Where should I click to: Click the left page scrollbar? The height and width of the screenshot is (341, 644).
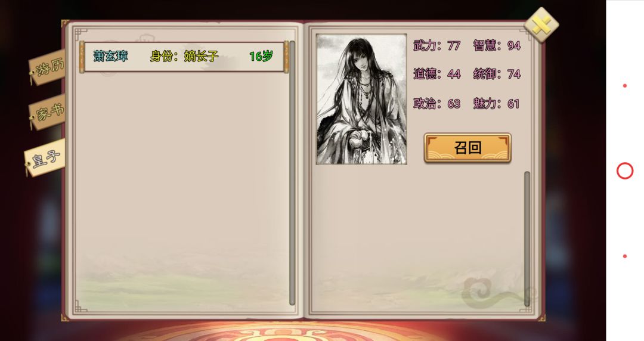(292, 172)
